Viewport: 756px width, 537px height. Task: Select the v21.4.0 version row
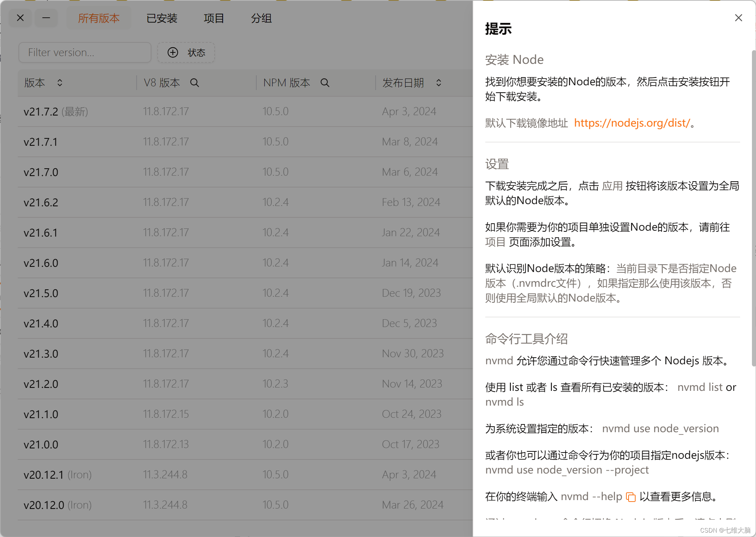coord(245,323)
